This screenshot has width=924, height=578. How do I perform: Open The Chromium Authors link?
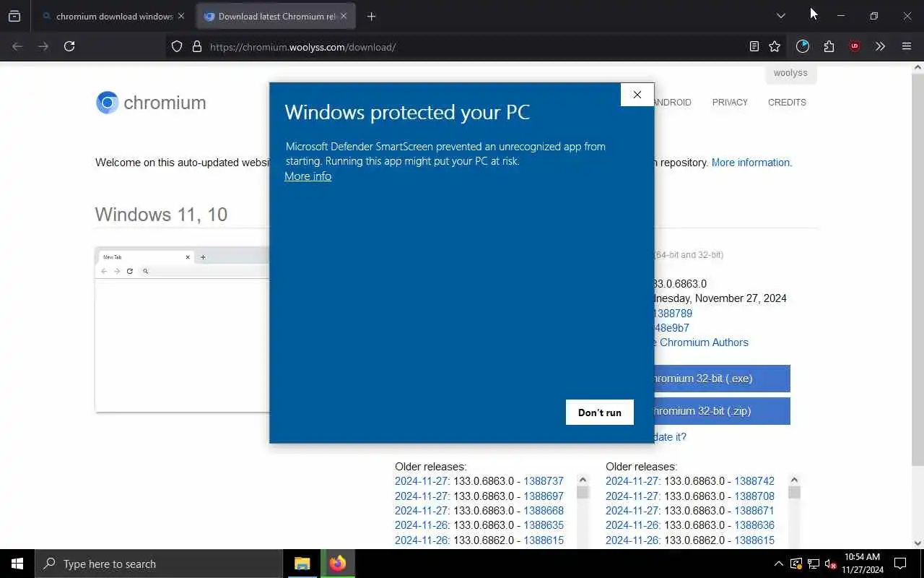(700, 342)
